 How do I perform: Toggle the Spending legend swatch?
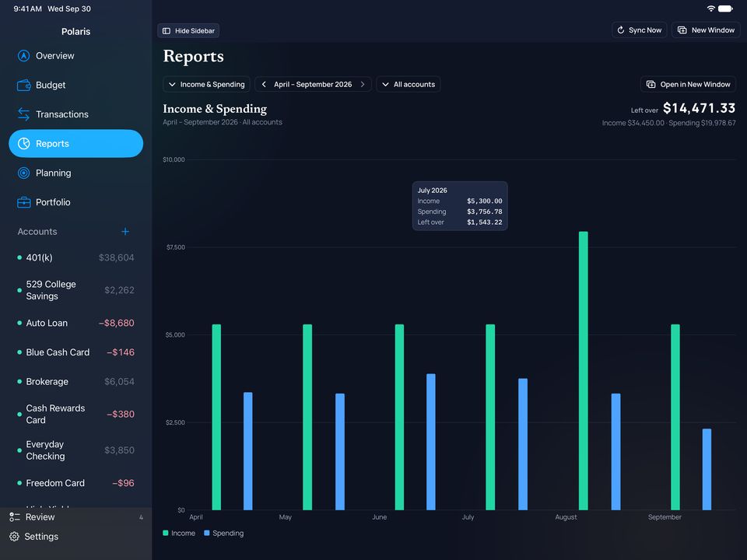click(x=207, y=534)
